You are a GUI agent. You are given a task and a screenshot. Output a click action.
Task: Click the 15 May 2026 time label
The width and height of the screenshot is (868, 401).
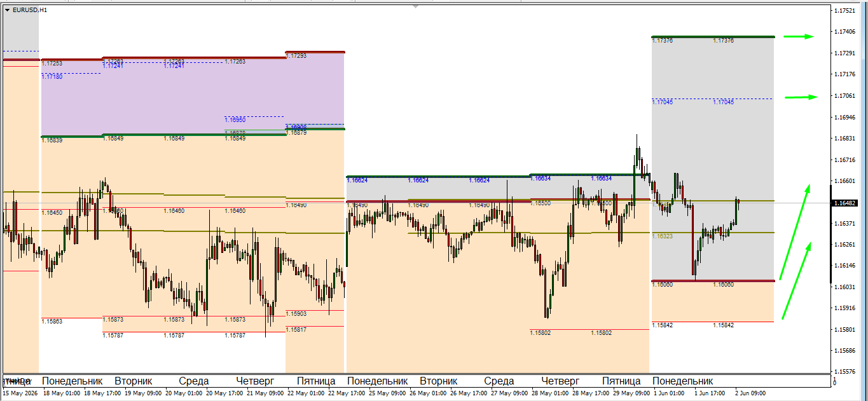point(20,393)
